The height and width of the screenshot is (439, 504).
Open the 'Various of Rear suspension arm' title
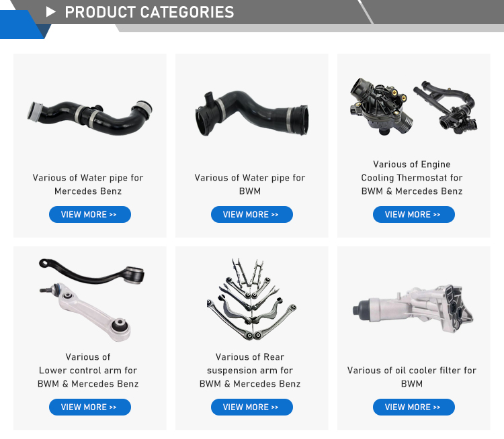[250, 371]
